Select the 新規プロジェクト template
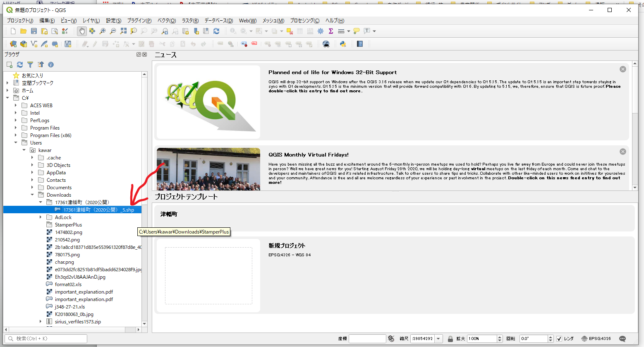Viewport: 644px width, 347px height. [x=394, y=275]
